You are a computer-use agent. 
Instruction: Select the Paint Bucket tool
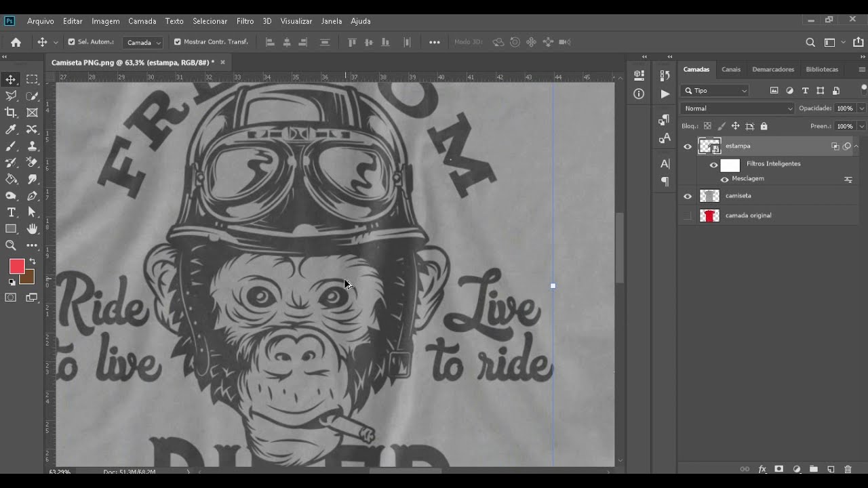[x=11, y=179]
